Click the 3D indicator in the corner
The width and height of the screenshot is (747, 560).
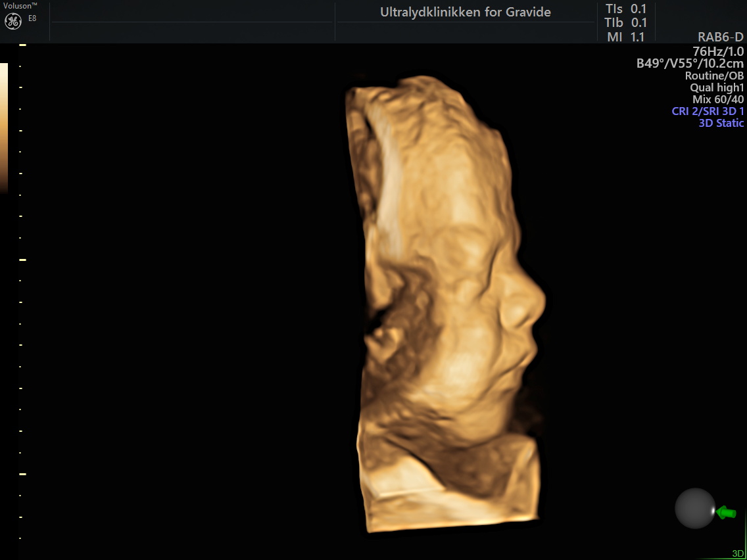(x=738, y=554)
